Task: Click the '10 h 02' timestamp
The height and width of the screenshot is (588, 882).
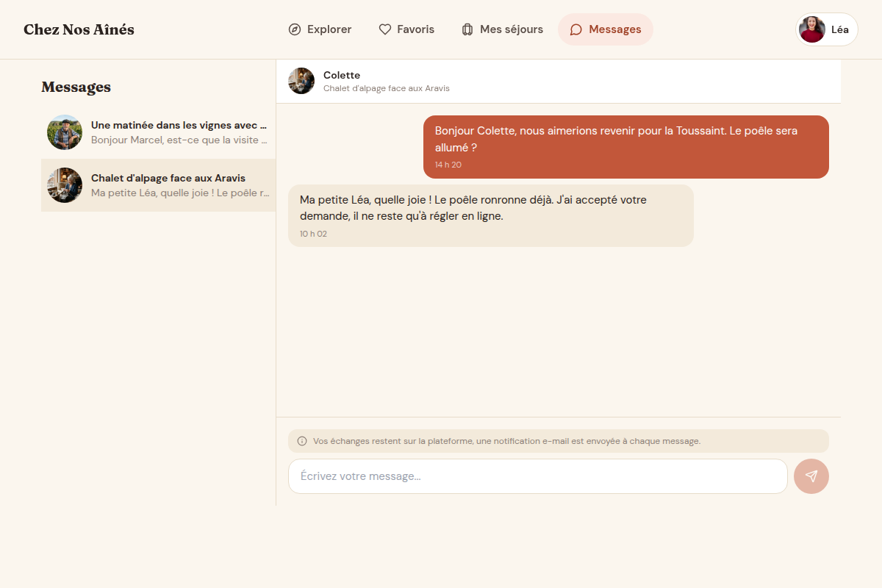Action: point(313,234)
